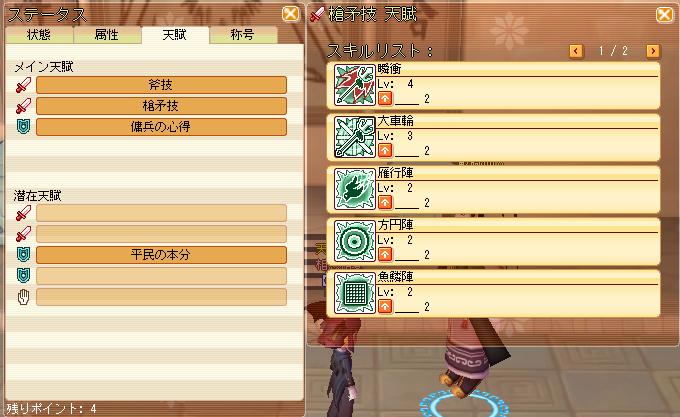Click the hand icon in 潜在天賦
680x417 pixels.
point(23,297)
